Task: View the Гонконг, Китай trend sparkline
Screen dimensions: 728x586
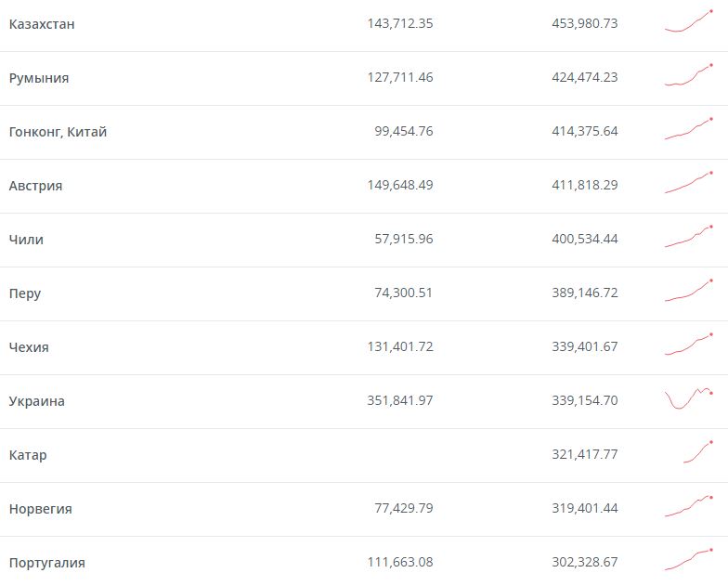Action: pos(689,128)
